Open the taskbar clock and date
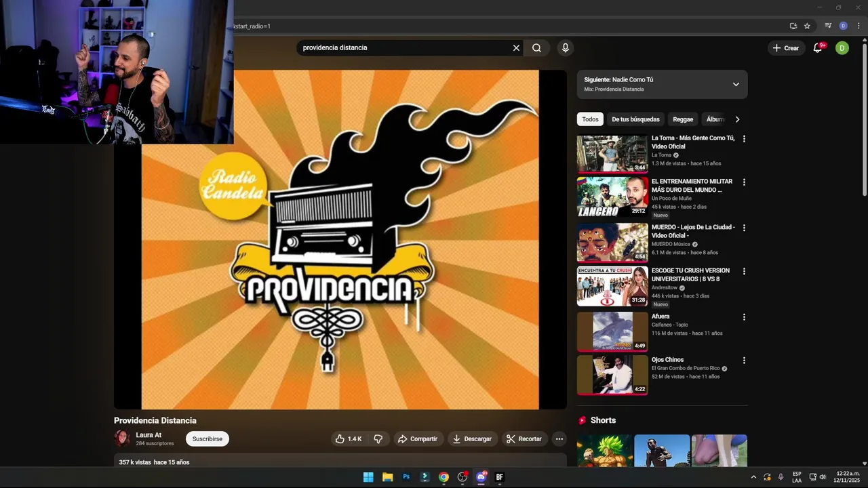Viewport: 868px width, 488px height. [x=847, y=477]
